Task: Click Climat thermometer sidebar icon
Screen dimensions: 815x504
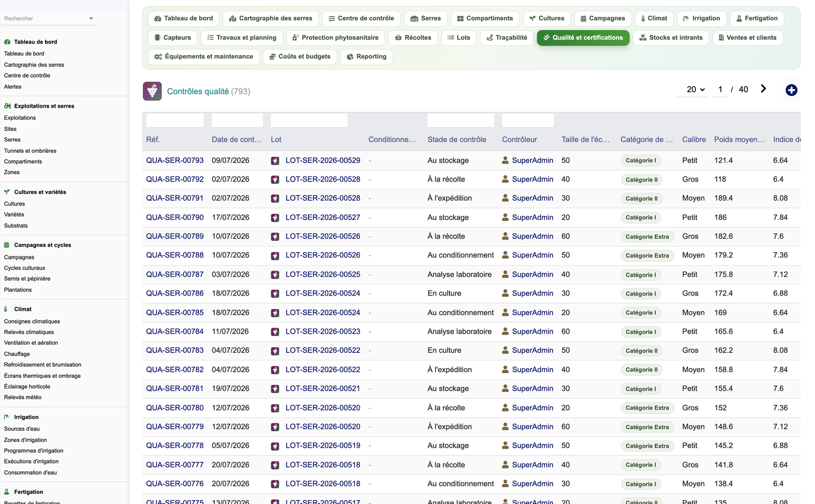Action: [x=6, y=309]
